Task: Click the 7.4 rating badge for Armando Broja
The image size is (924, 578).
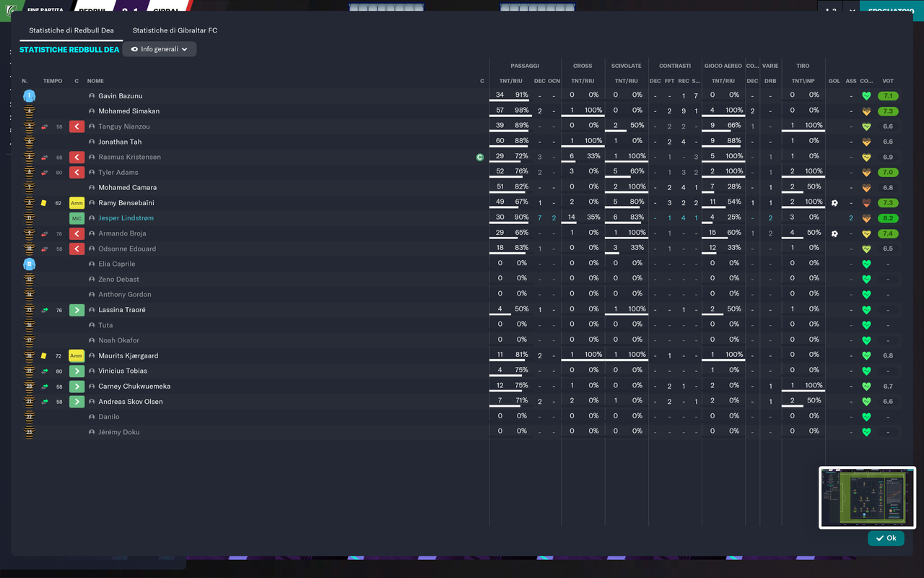Action: click(x=888, y=233)
